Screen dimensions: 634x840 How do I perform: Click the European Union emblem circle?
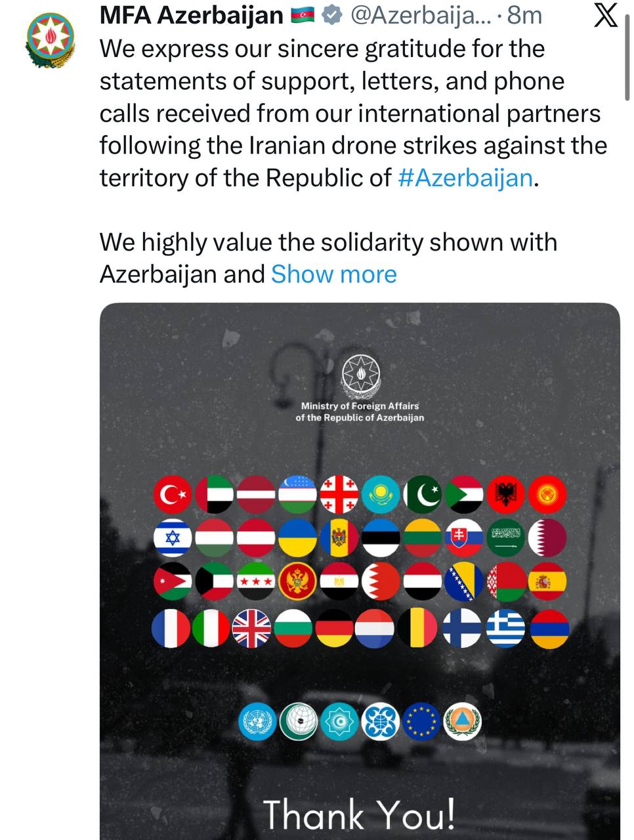[x=421, y=721]
